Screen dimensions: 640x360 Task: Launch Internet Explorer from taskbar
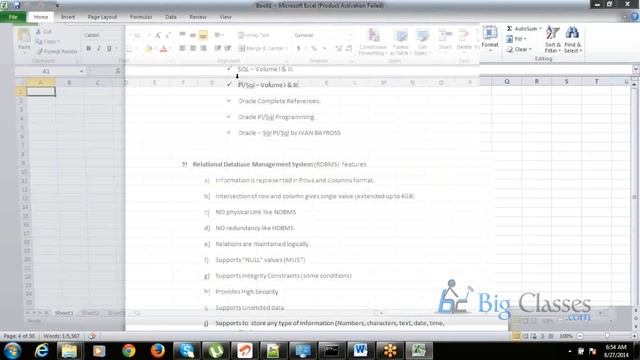pyautogui.click(x=41, y=351)
